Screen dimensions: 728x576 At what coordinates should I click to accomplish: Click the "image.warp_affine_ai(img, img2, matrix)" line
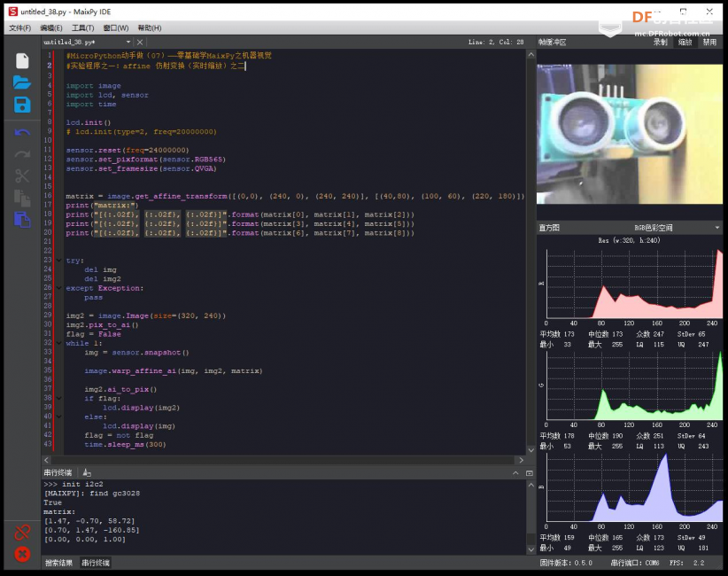(174, 371)
